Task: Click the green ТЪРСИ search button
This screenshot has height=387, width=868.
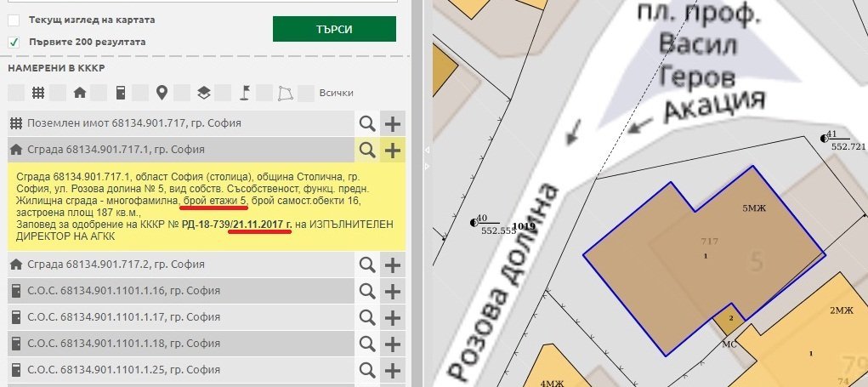Action: 334,29
